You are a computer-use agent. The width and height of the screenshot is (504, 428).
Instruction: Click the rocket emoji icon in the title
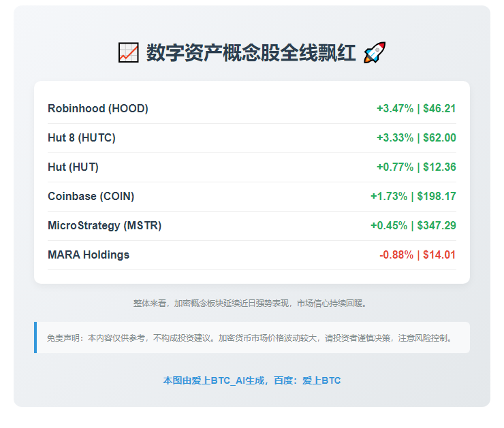375,52
